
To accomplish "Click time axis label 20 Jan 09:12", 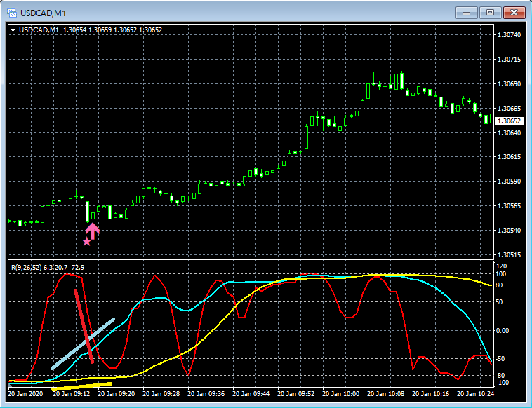I will tap(72, 394).
